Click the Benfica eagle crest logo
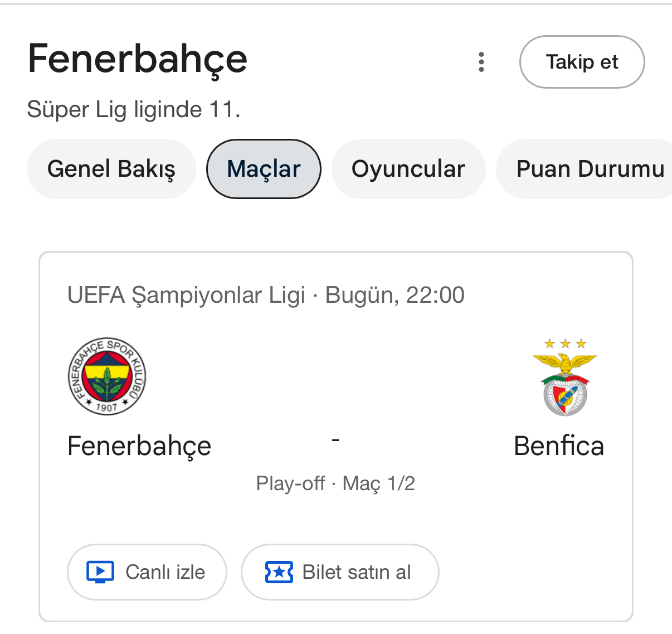 tap(564, 377)
